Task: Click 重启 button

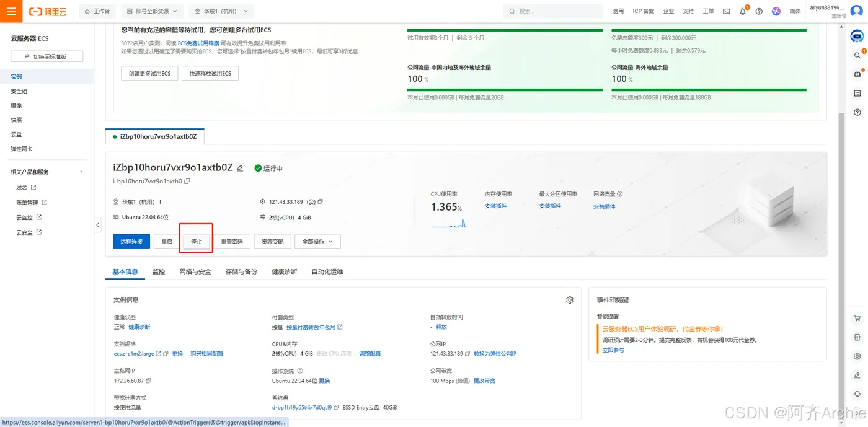Action: (x=167, y=241)
